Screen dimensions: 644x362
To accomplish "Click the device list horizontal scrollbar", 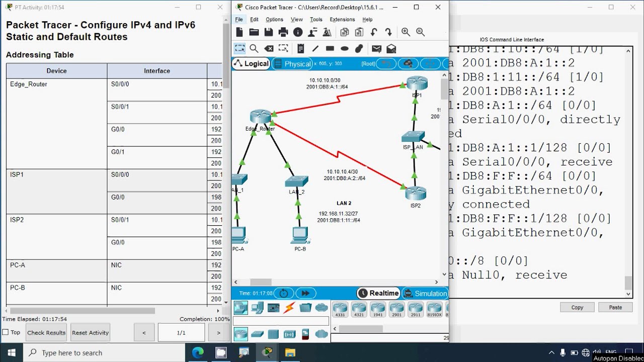I will point(360,329).
